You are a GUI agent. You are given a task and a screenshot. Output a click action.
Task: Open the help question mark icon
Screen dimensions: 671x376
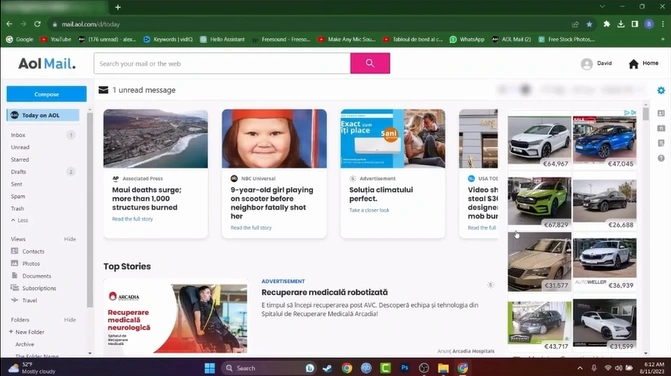click(x=661, y=158)
